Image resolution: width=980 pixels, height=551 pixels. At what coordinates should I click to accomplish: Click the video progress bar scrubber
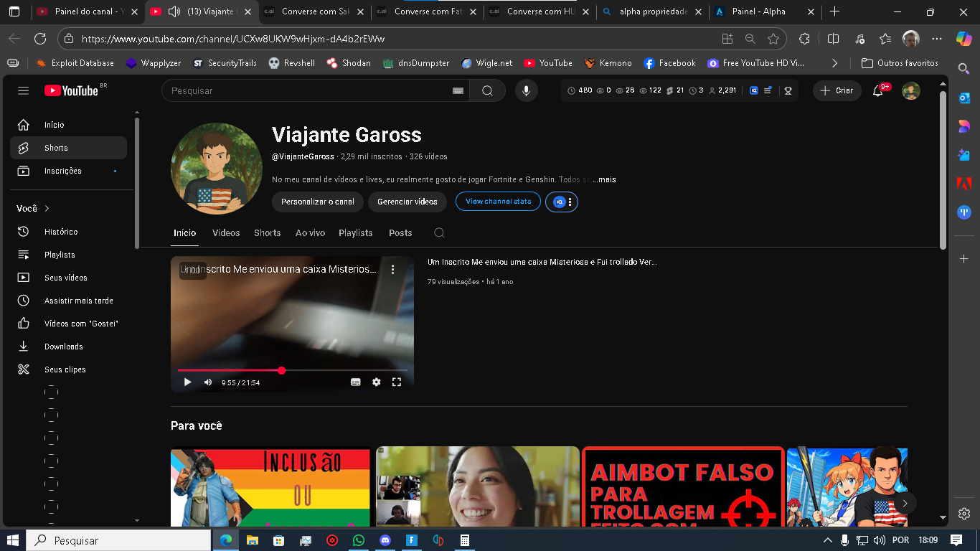coord(282,370)
